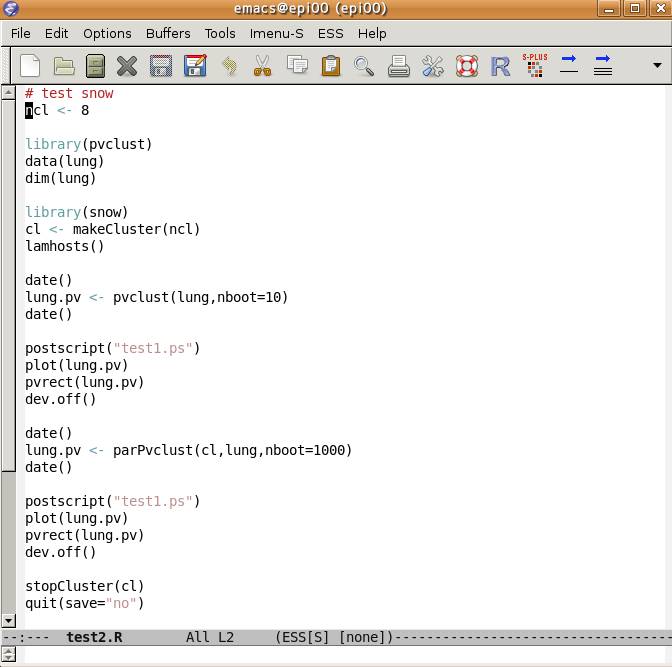
Task: Click the New file icon
Action: pos(31,67)
